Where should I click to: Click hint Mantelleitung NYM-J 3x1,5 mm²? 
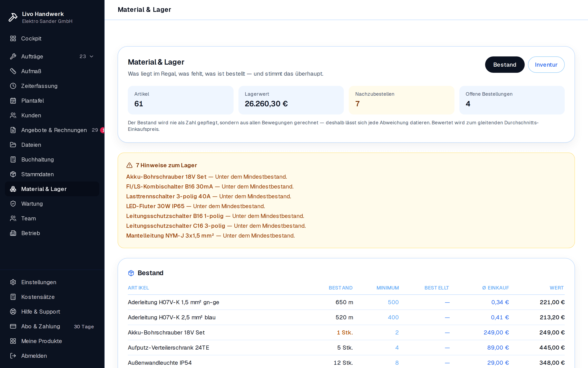[170, 236]
